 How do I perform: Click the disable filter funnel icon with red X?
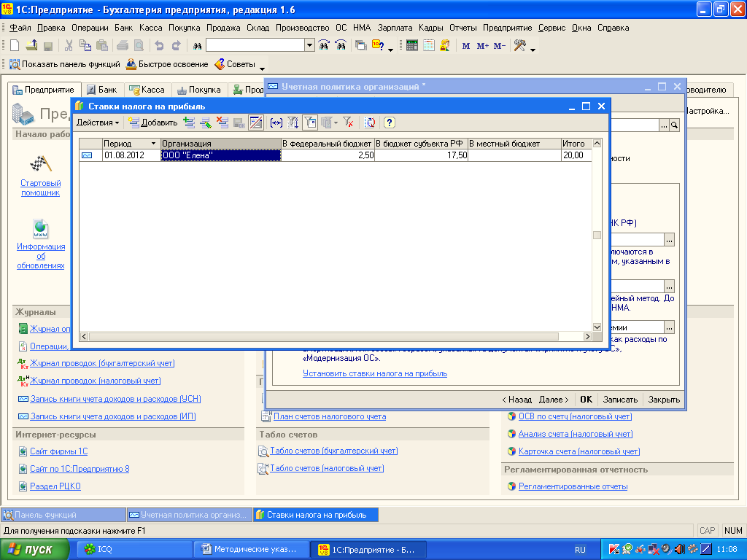348,122
